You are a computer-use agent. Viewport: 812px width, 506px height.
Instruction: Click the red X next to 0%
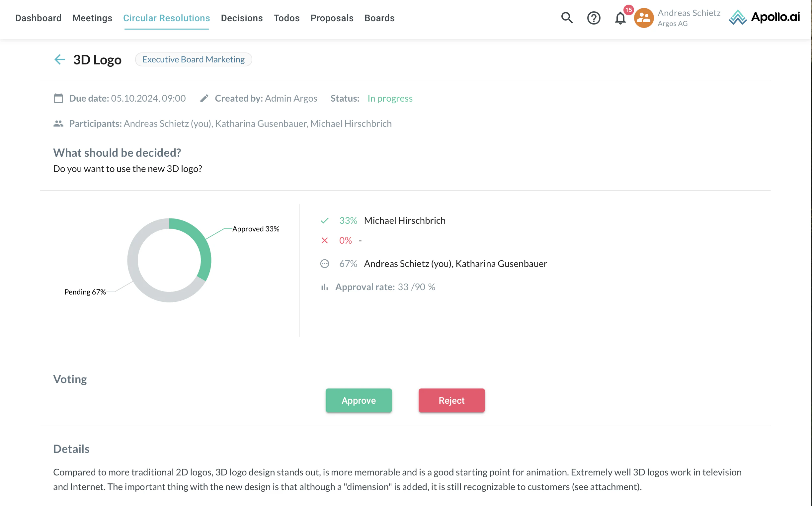pos(324,240)
